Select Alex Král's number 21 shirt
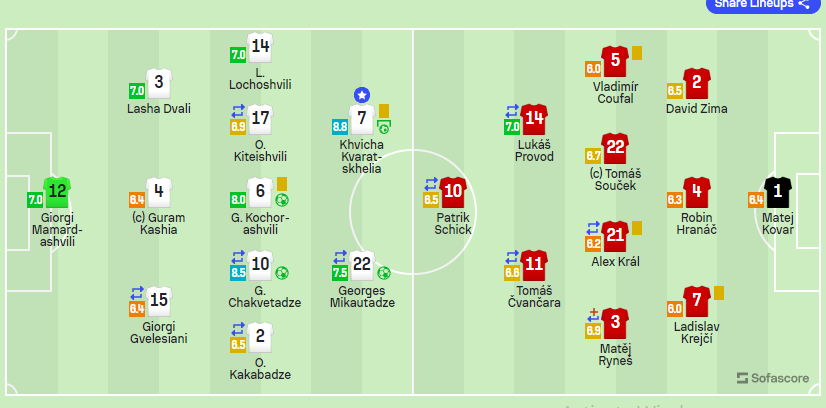826x408 pixels. click(x=615, y=235)
